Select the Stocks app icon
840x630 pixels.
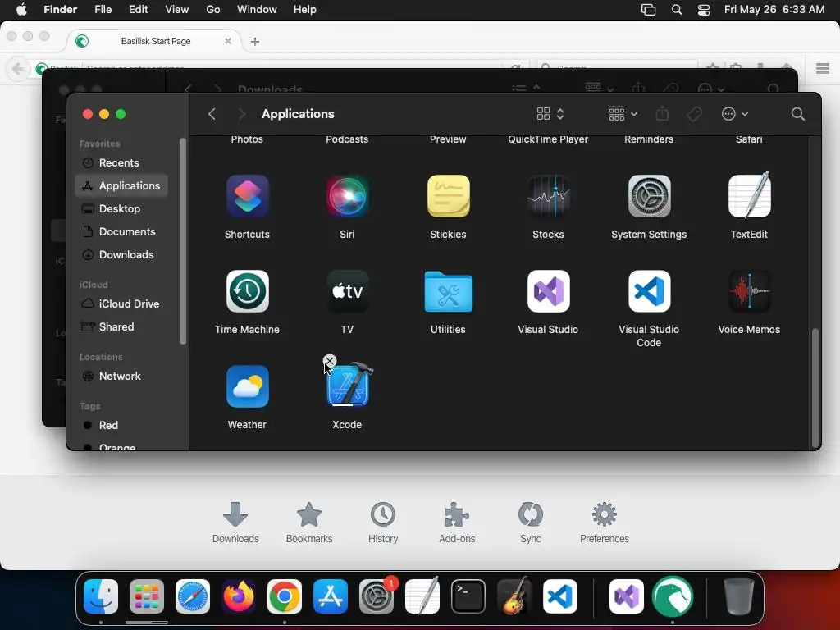(x=548, y=196)
